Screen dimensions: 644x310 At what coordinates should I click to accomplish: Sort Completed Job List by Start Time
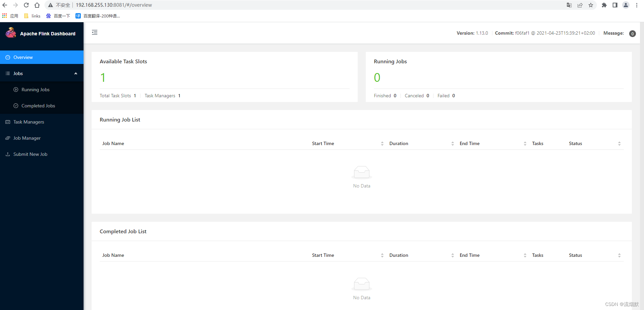pyautogui.click(x=382, y=255)
